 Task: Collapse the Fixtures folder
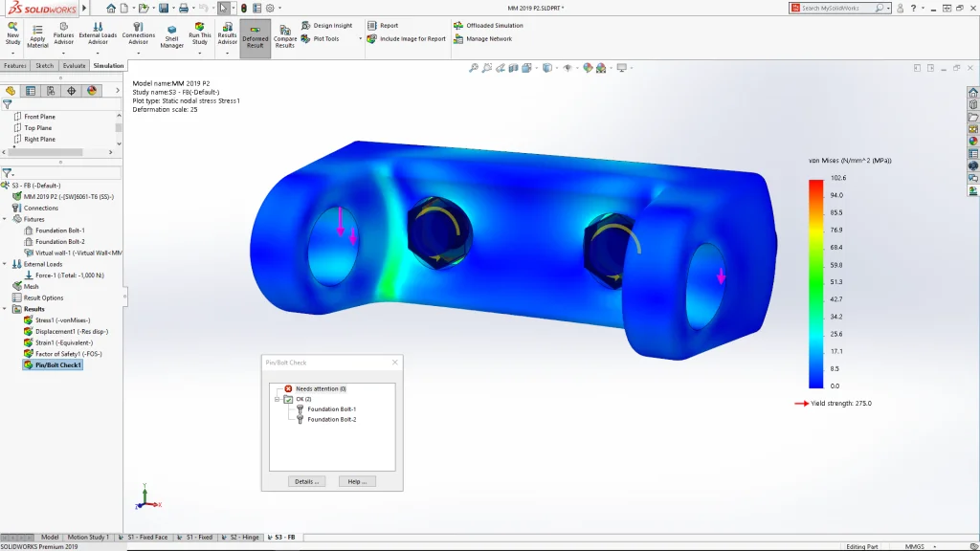click(5, 219)
